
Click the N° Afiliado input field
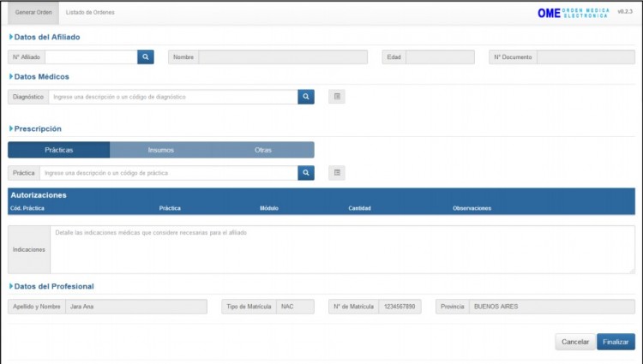(x=91, y=57)
